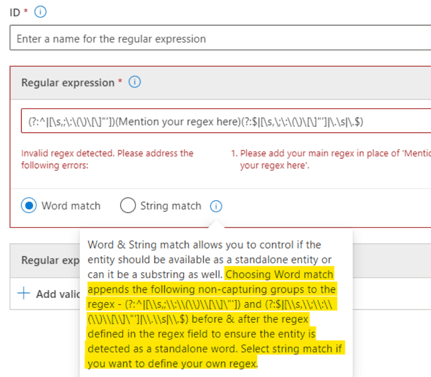Select the Word match radio button

29,206
